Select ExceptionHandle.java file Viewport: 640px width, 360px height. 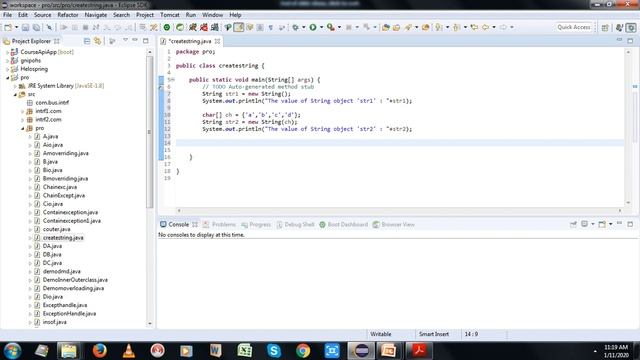pyautogui.click(x=69, y=313)
